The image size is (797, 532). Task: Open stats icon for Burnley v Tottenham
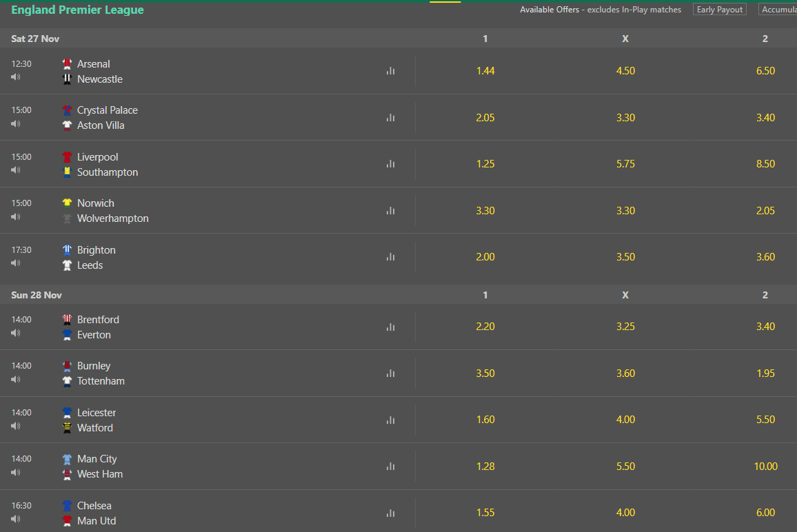tap(390, 373)
